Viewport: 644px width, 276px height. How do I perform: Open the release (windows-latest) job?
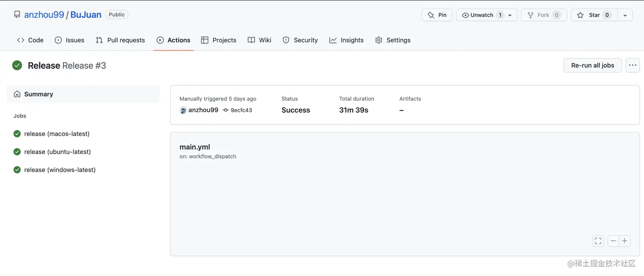(x=60, y=170)
